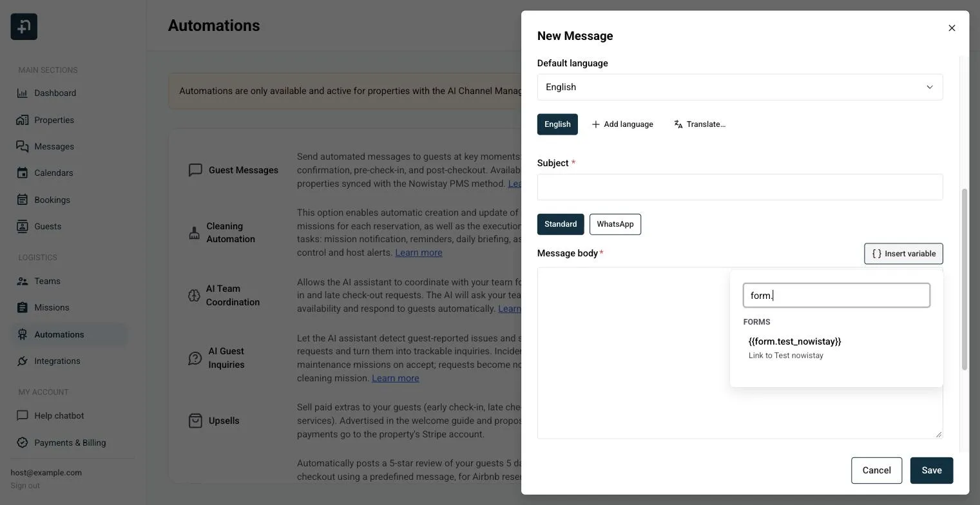Click the Guests icon in sidebar
The image size is (980, 505).
(x=23, y=227)
